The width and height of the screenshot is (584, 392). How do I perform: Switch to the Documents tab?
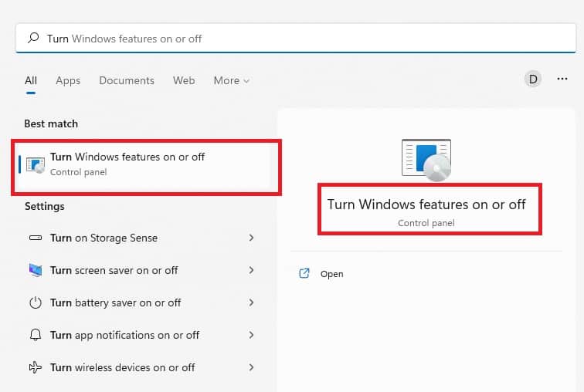(x=127, y=80)
